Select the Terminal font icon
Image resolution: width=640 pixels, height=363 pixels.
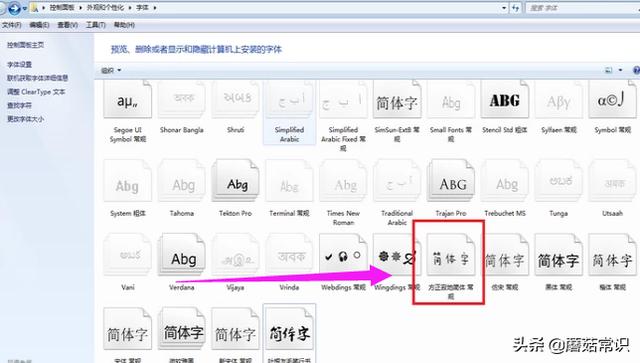click(289, 181)
